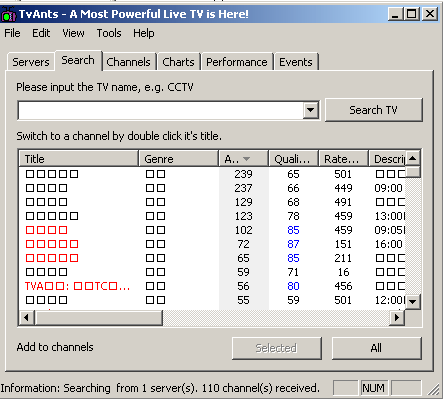443x399 pixels.
Task: Select the row with audience 237
Action: pyautogui.click(x=212, y=188)
